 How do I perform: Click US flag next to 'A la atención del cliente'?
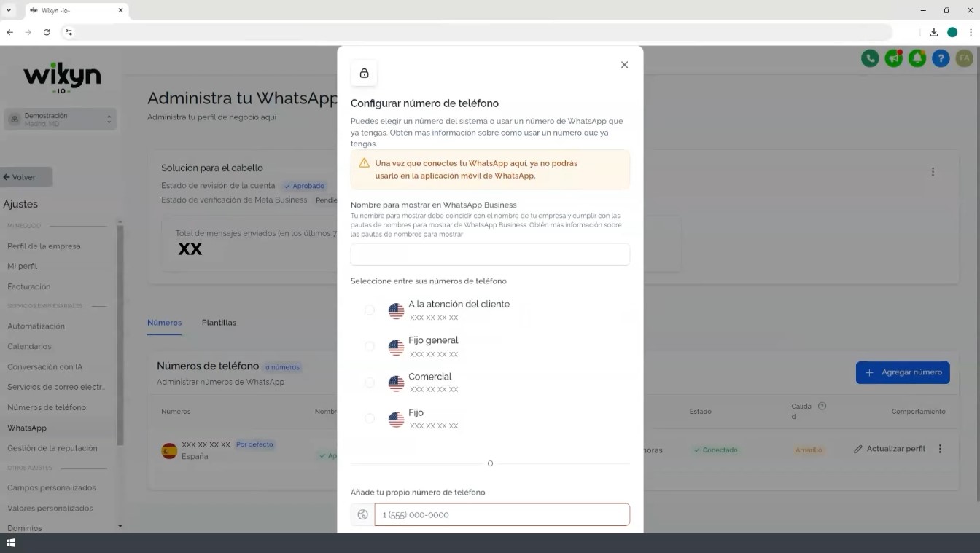[396, 311]
